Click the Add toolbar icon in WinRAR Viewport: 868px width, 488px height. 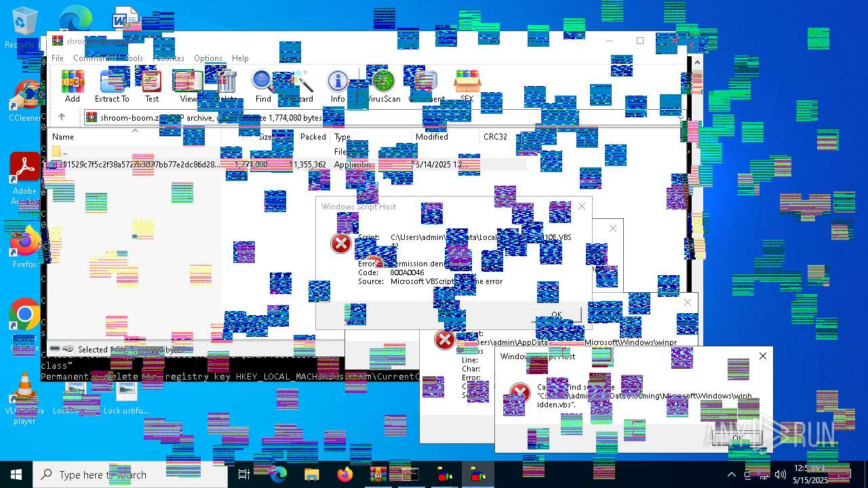(73, 86)
